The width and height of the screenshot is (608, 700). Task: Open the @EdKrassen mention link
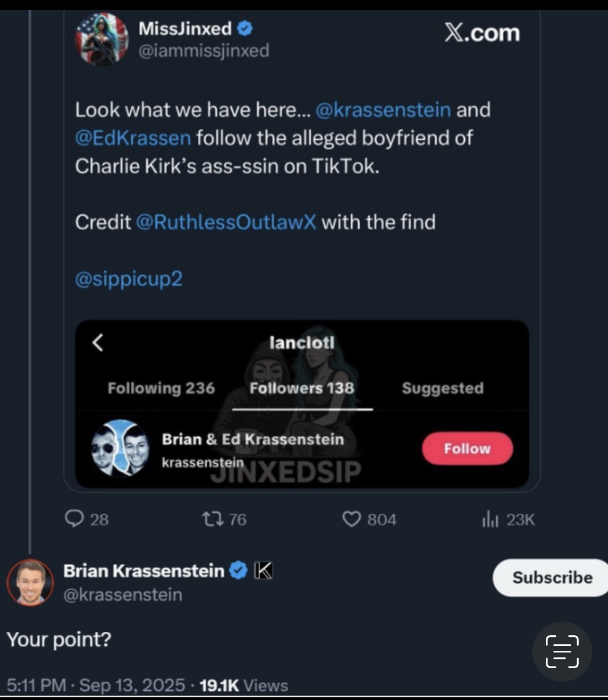coord(133,138)
